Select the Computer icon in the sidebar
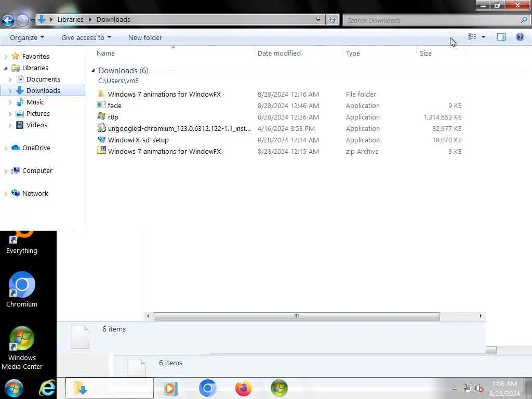The image size is (532, 399). point(15,170)
